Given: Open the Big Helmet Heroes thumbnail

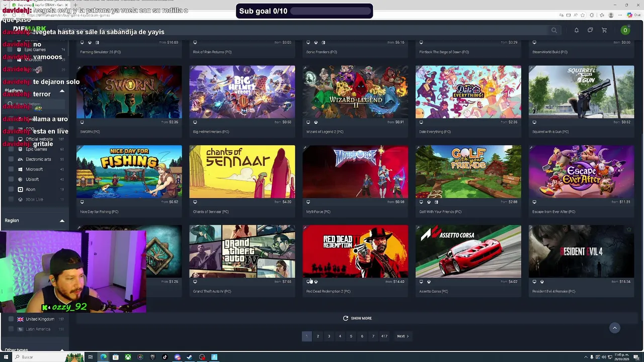Looking at the screenshot, I should point(242,92).
